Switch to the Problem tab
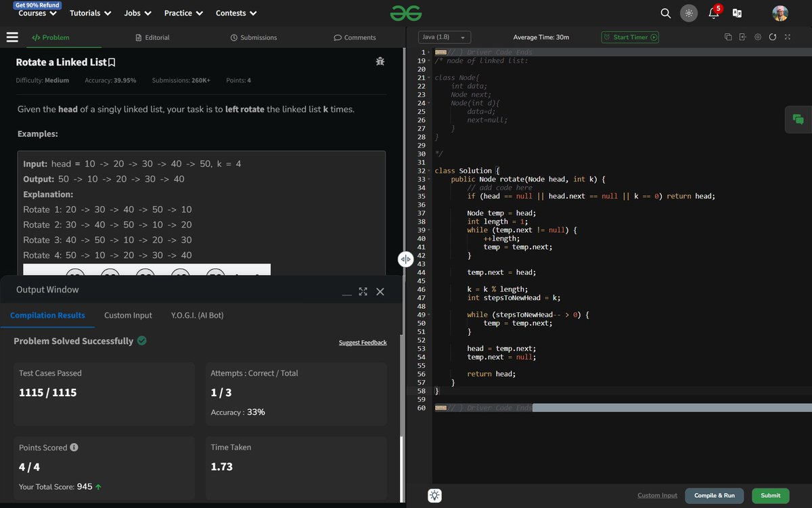812x508 pixels. coord(51,37)
